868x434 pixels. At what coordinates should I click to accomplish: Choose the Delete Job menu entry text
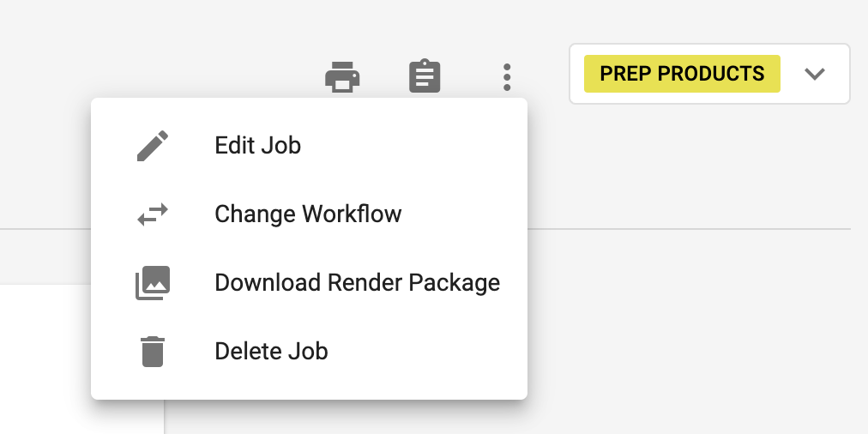(271, 352)
